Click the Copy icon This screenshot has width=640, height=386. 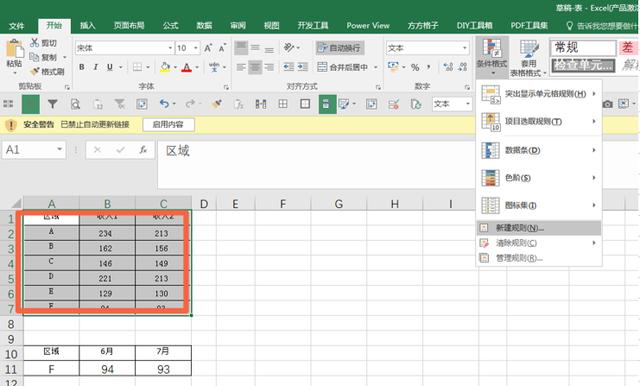click(x=35, y=57)
